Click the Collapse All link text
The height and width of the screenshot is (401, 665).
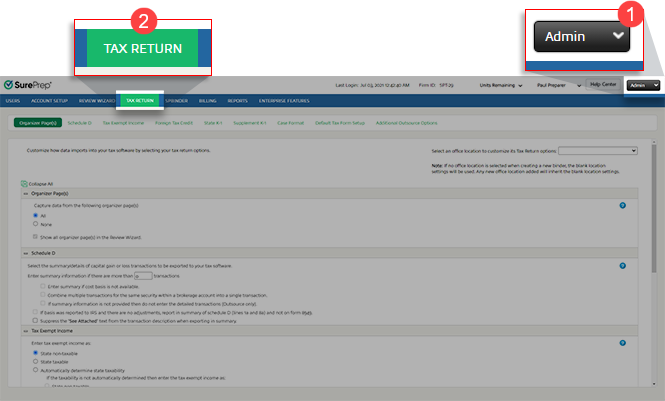coord(41,184)
